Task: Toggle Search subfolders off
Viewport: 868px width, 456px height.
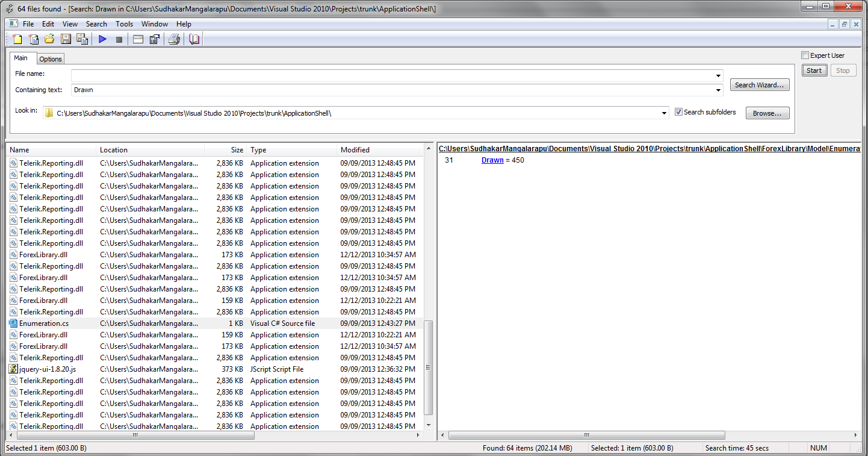Action: (x=678, y=111)
